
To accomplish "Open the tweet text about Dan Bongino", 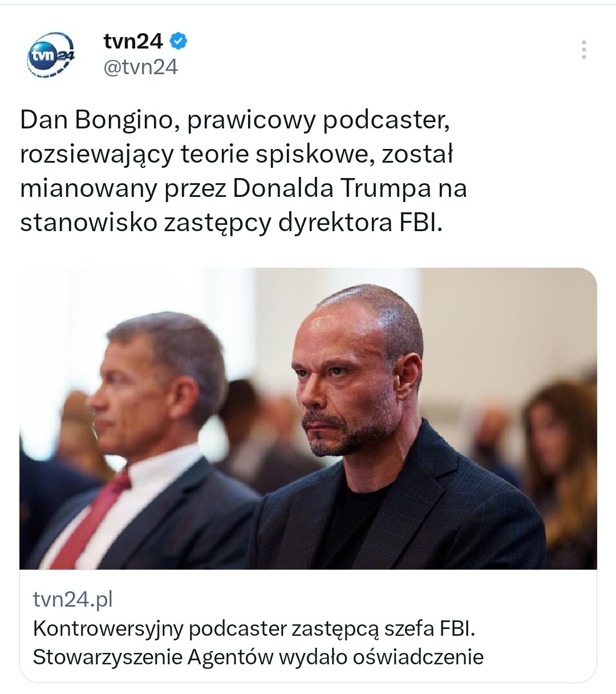I will (244, 171).
